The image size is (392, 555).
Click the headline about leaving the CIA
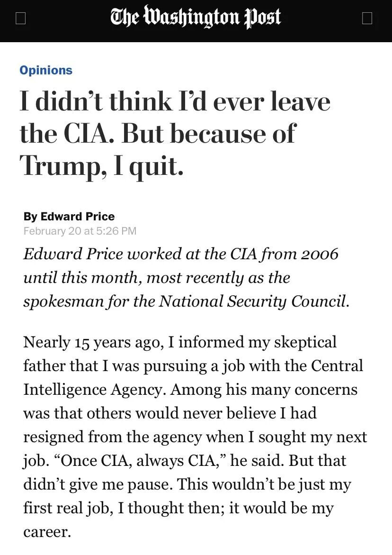pyautogui.click(x=175, y=134)
